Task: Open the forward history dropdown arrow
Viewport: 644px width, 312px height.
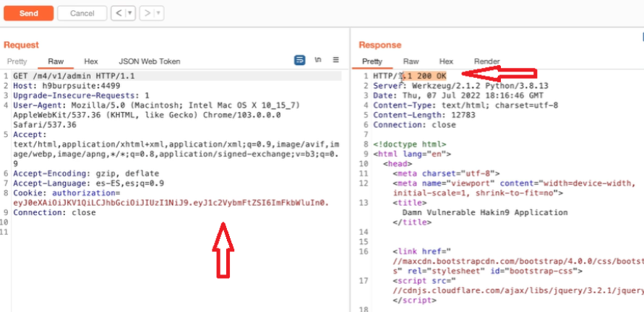Action: (x=159, y=13)
